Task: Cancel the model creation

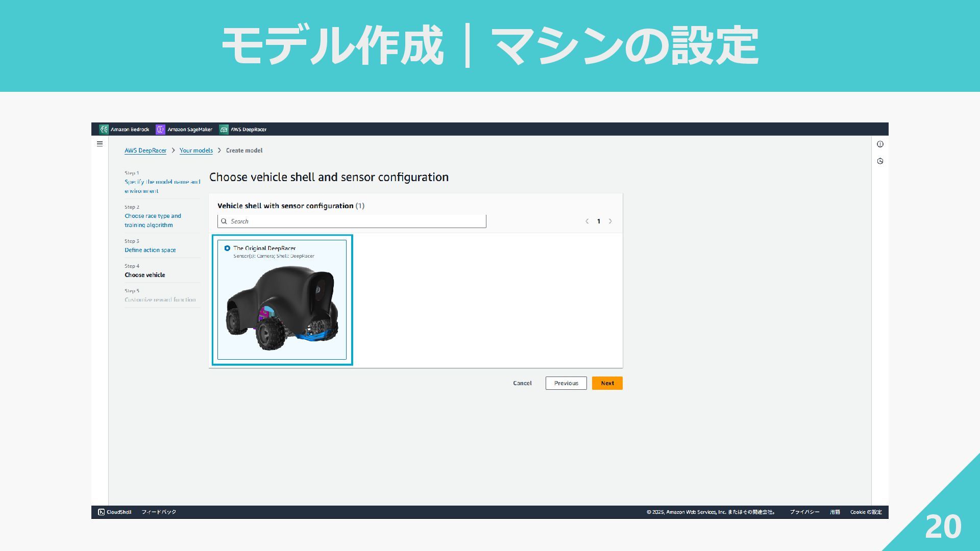Action: pyautogui.click(x=522, y=383)
